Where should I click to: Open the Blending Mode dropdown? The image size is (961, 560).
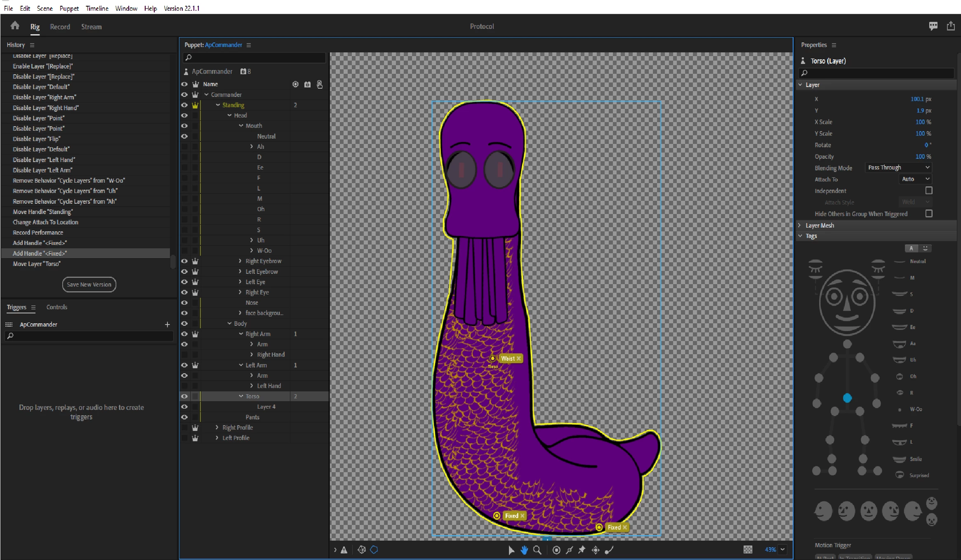(898, 167)
